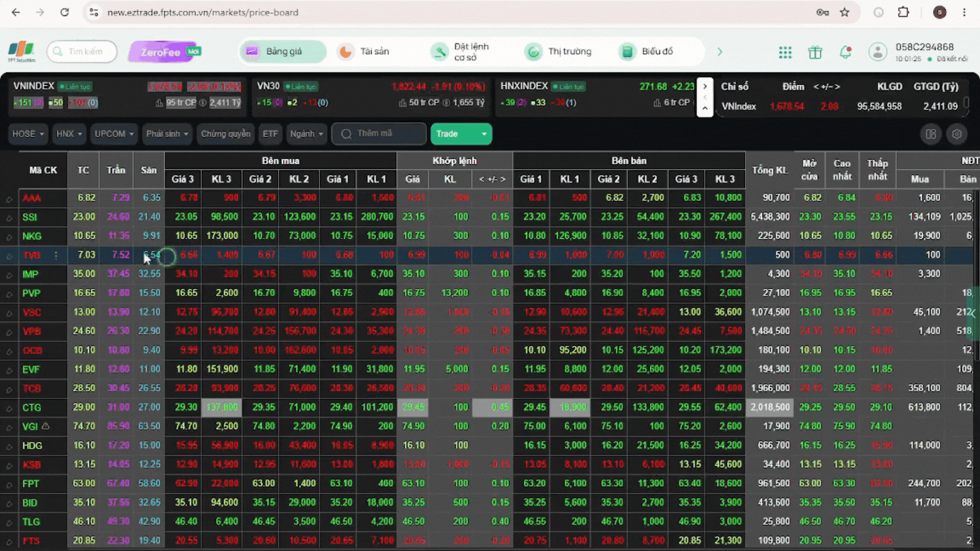Show more navigation items chevron
This screenshot has height=551, width=980.
tap(720, 52)
